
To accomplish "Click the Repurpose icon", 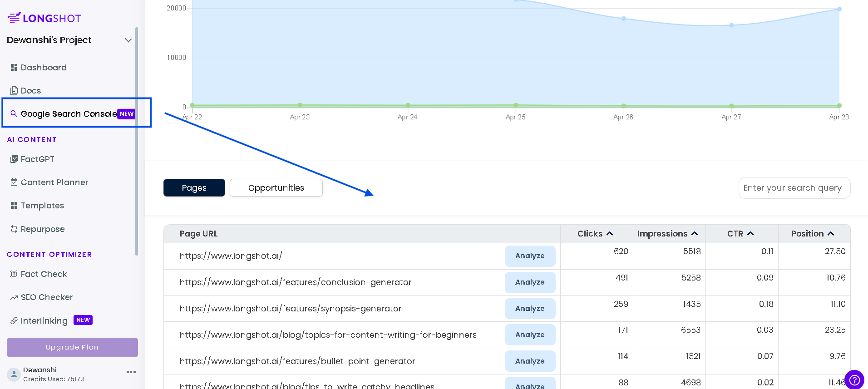I will (x=14, y=229).
